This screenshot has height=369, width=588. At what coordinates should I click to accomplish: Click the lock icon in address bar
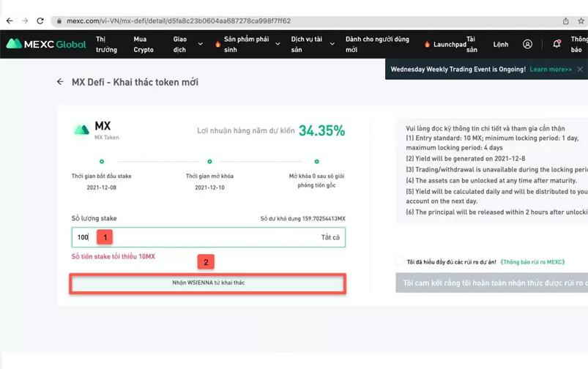59,21
